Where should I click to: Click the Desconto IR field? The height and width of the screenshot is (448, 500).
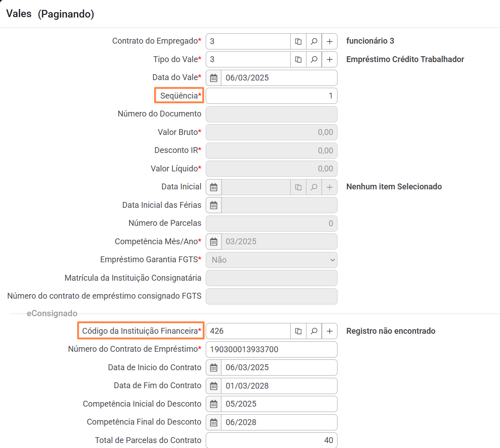click(271, 150)
